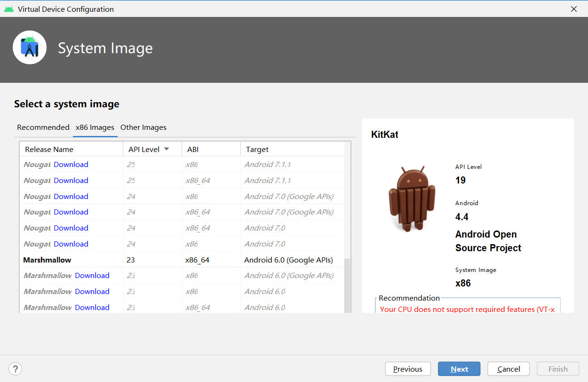Download Marshmallow x86 Android 6.0 Google APIs image
Viewport: 588px width, 382px height.
[92, 275]
